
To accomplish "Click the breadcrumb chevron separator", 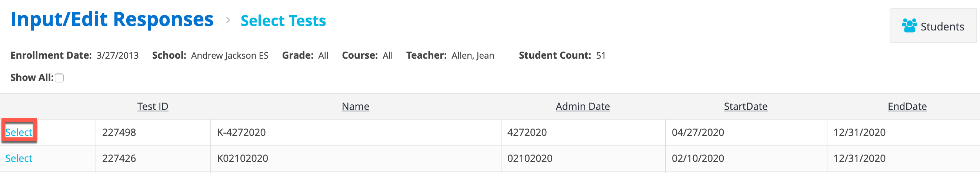I will [x=228, y=20].
